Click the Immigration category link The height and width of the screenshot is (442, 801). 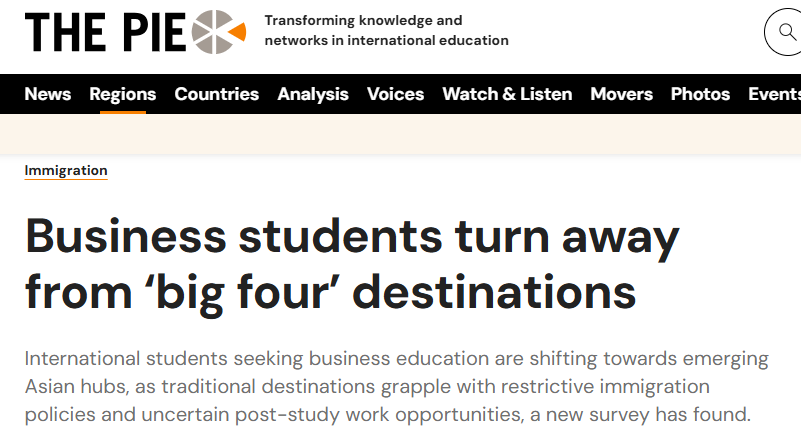(66, 171)
